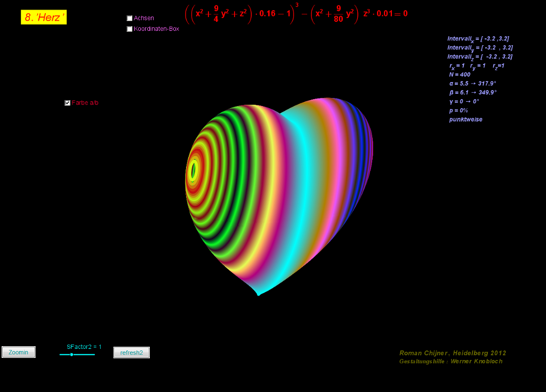Click the red heart equation formula

(x=296, y=14)
